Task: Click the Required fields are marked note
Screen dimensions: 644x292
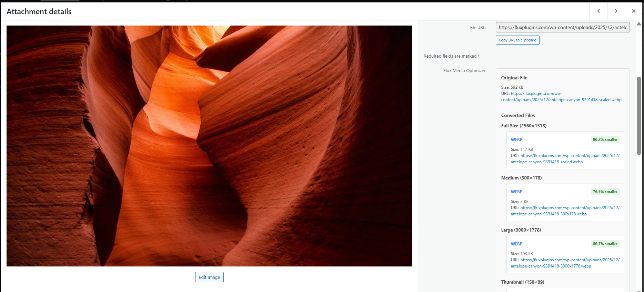Action: click(x=452, y=56)
